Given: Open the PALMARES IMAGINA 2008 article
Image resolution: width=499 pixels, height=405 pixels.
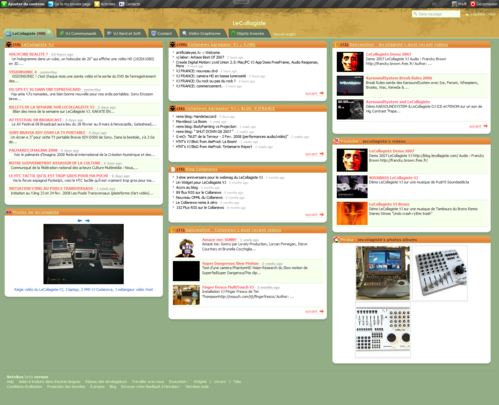Looking at the screenshot, I should [x=33, y=150].
